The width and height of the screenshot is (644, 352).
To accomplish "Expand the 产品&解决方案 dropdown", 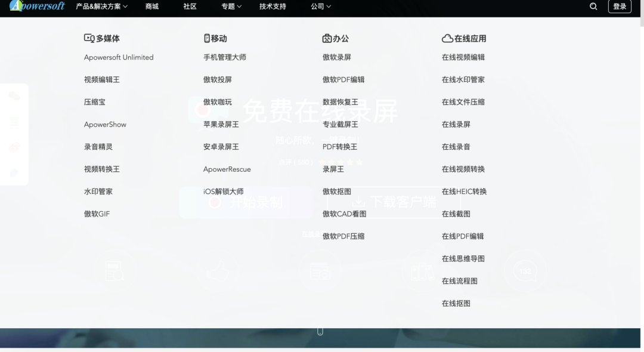I will click(x=102, y=6).
